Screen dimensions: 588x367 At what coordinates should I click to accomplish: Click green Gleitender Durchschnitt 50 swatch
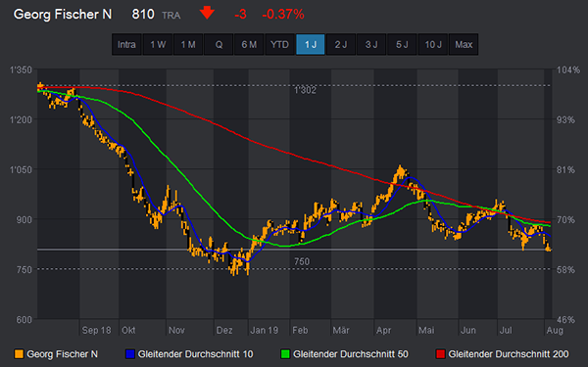coord(285,354)
